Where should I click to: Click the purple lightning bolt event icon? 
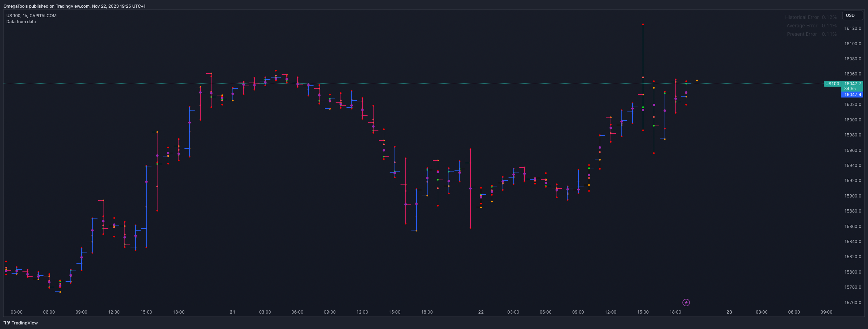[686, 302]
